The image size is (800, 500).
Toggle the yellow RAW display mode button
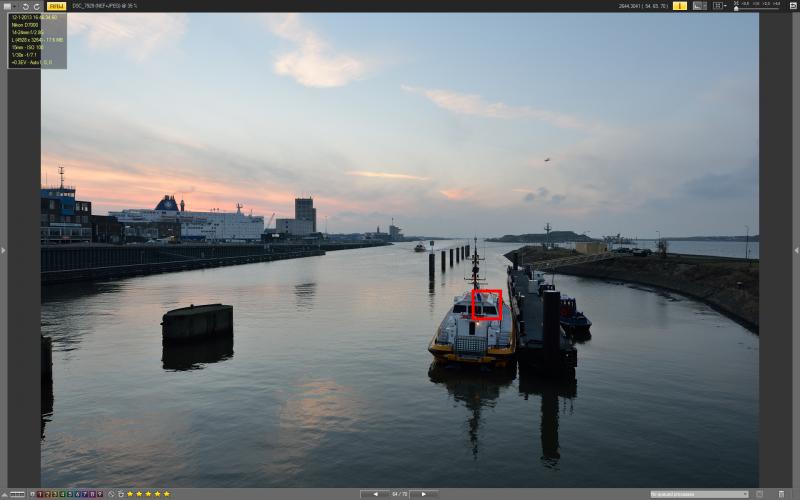coord(56,6)
